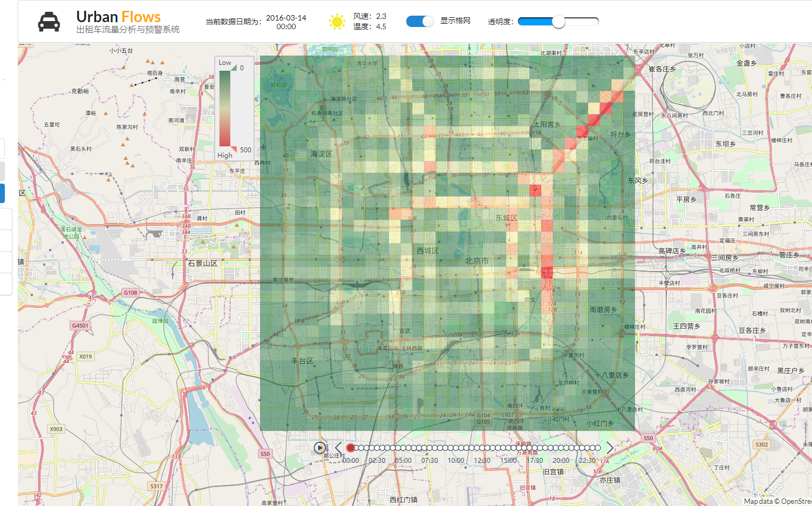The height and width of the screenshot is (506, 812).
Task: Click the 石景山区 district label
Action: 203,264
